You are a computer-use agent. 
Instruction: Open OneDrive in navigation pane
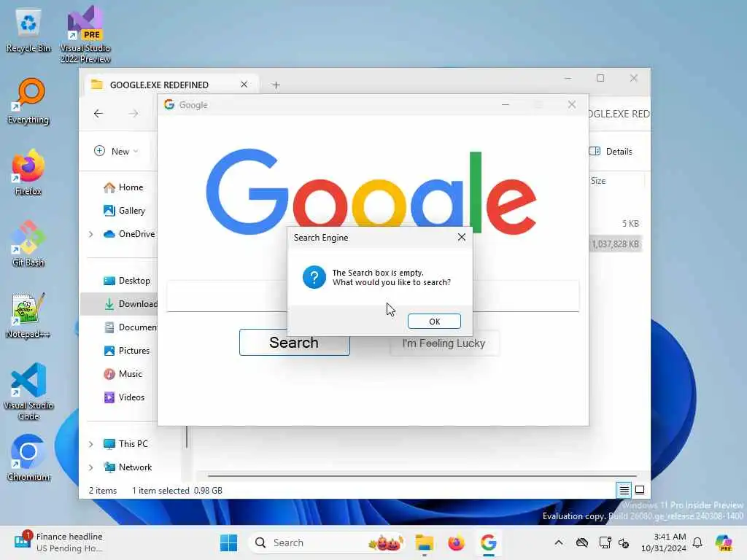coord(129,234)
